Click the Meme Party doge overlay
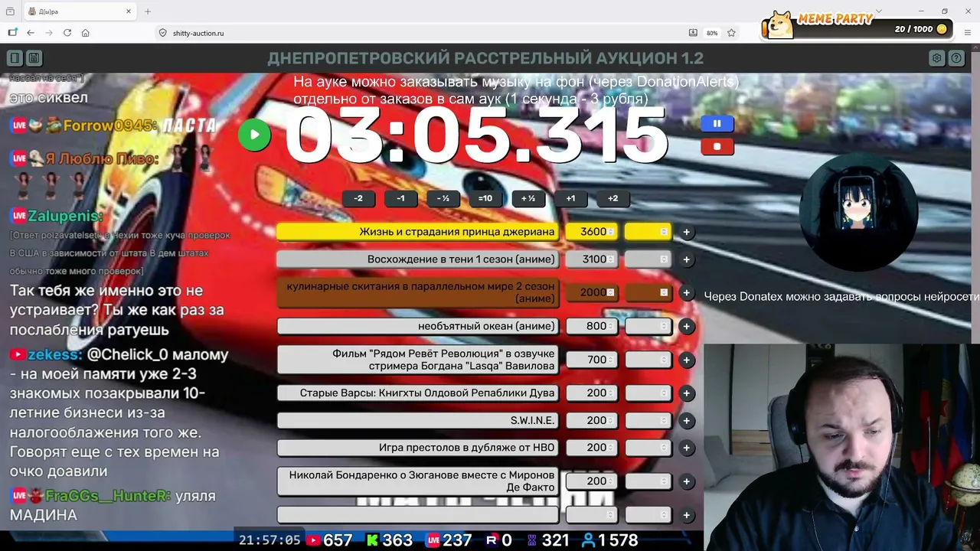 pyautogui.click(x=858, y=26)
